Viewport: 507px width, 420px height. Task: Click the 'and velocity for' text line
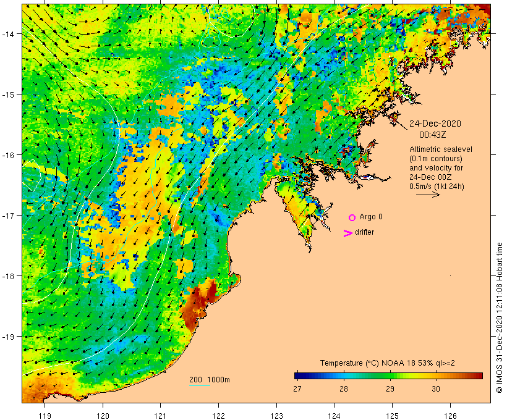[x=436, y=167]
